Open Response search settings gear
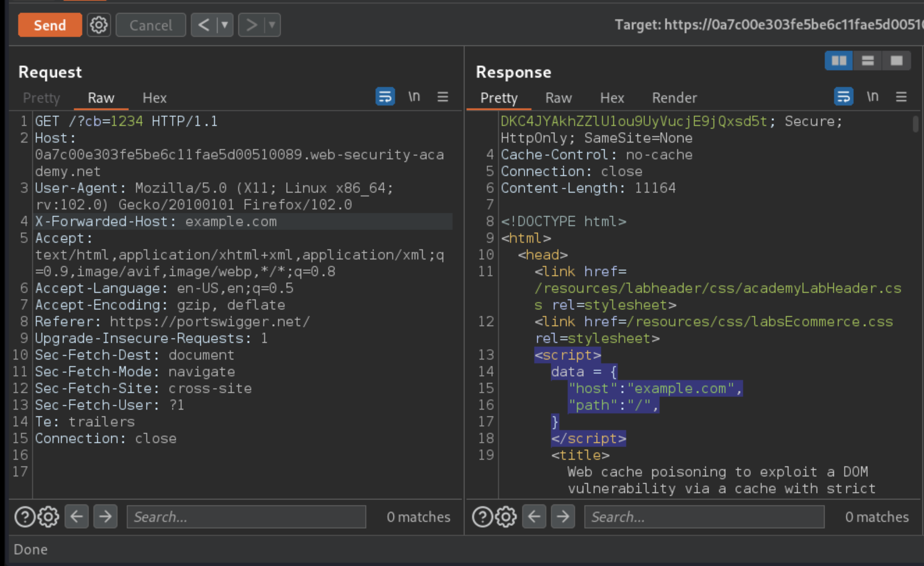This screenshot has height=566, width=924. click(x=506, y=517)
